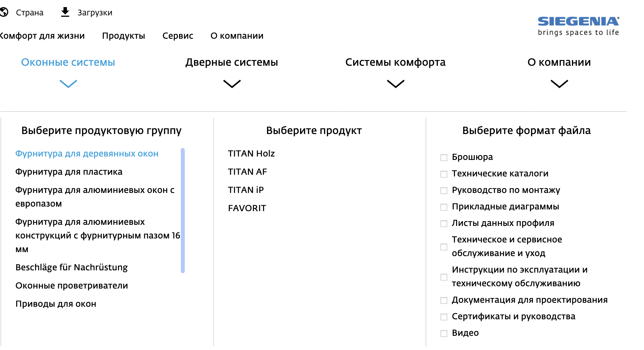Open the Продукты menu
Screen dimensions: 644x350
tap(124, 36)
